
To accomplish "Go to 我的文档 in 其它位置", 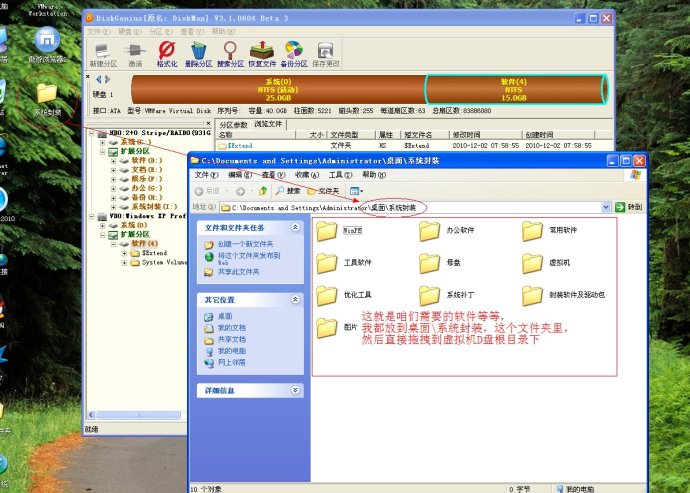I will [x=231, y=328].
